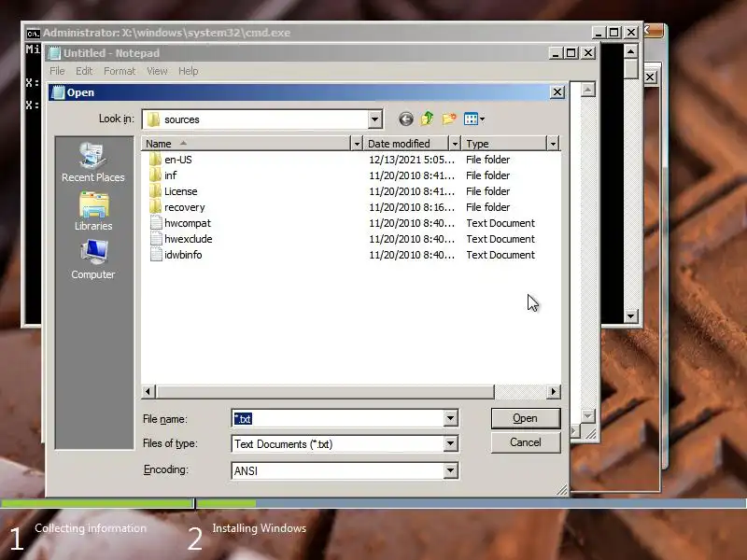Sort files by Name column
The height and width of the screenshot is (560, 747).
tap(246, 144)
